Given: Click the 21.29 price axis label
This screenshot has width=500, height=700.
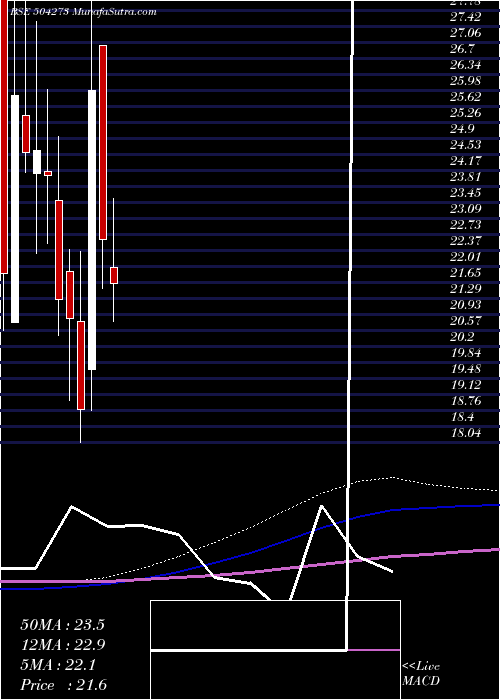Looking at the screenshot, I should [466, 289].
